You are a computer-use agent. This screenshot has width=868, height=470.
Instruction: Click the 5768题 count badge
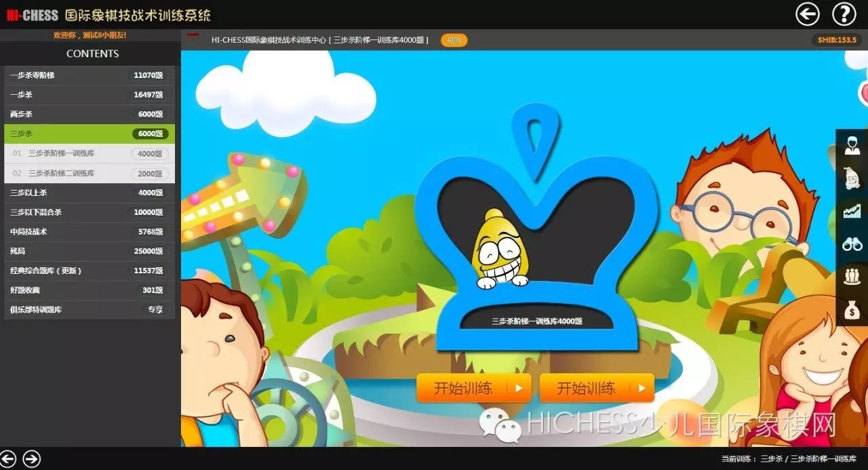[150, 232]
